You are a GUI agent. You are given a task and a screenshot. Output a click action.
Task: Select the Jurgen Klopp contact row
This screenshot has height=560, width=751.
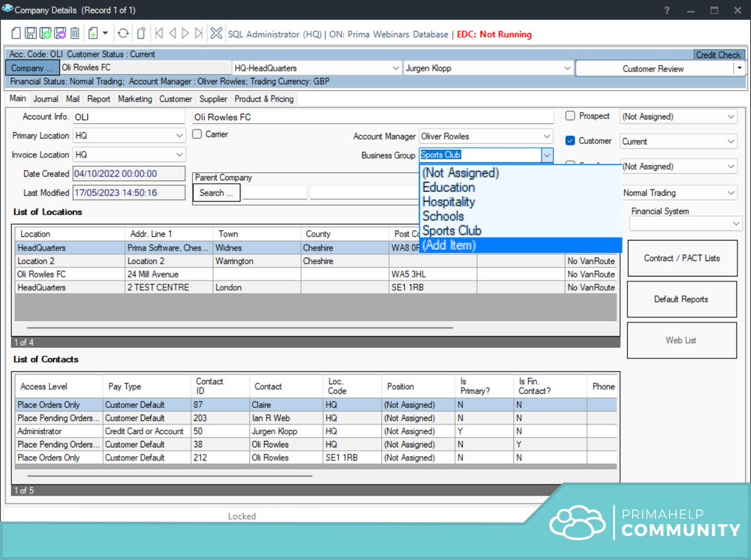[x=316, y=431]
